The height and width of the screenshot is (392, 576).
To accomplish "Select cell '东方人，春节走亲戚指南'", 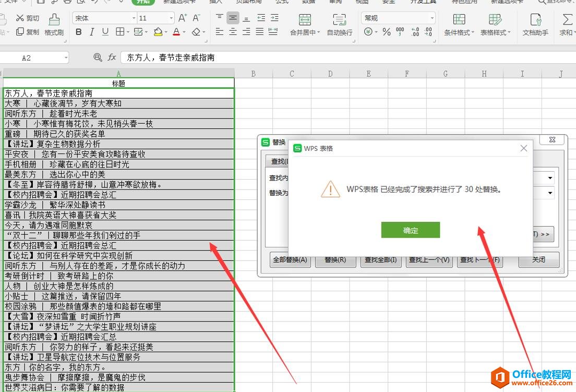I will pyautogui.click(x=118, y=93).
